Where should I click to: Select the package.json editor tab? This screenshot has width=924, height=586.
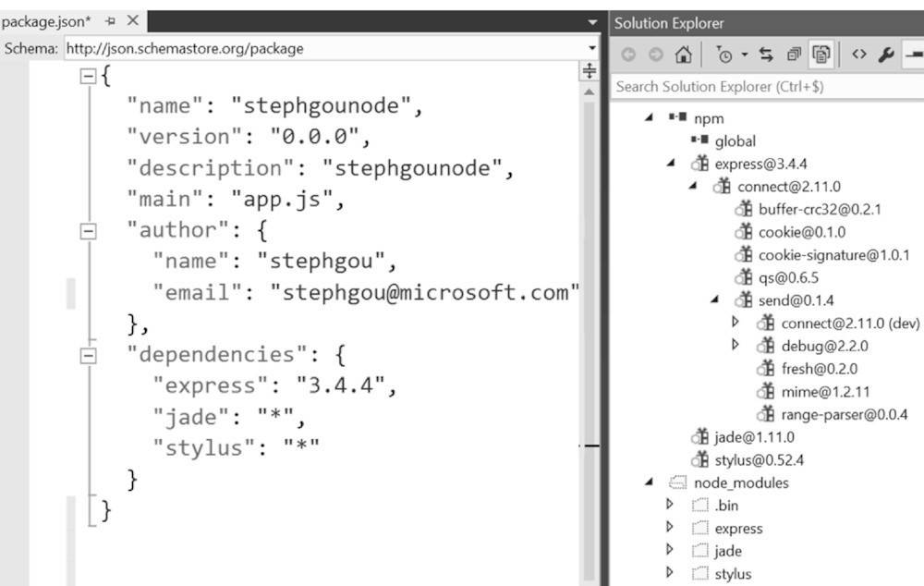[x=46, y=20]
